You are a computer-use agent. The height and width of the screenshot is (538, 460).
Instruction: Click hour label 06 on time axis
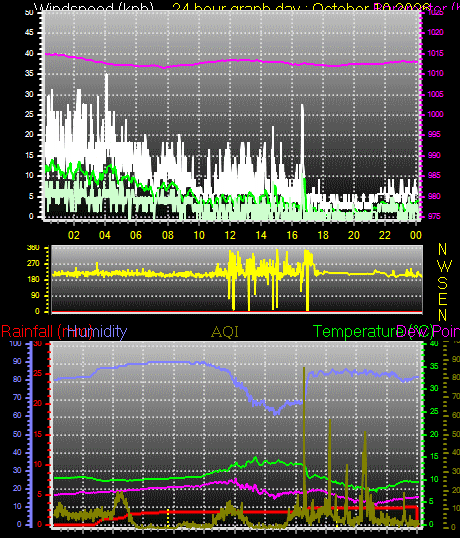tap(136, 235)
